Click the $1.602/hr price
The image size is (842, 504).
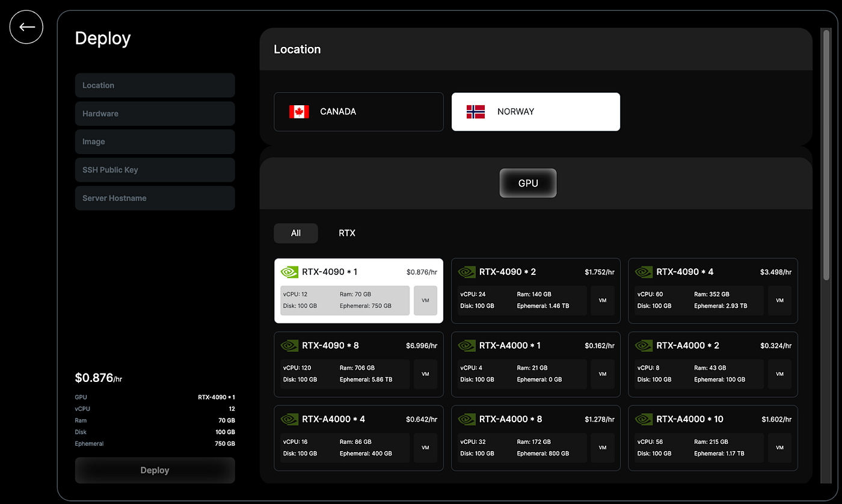pyautogui.click(x=776, y=419)
